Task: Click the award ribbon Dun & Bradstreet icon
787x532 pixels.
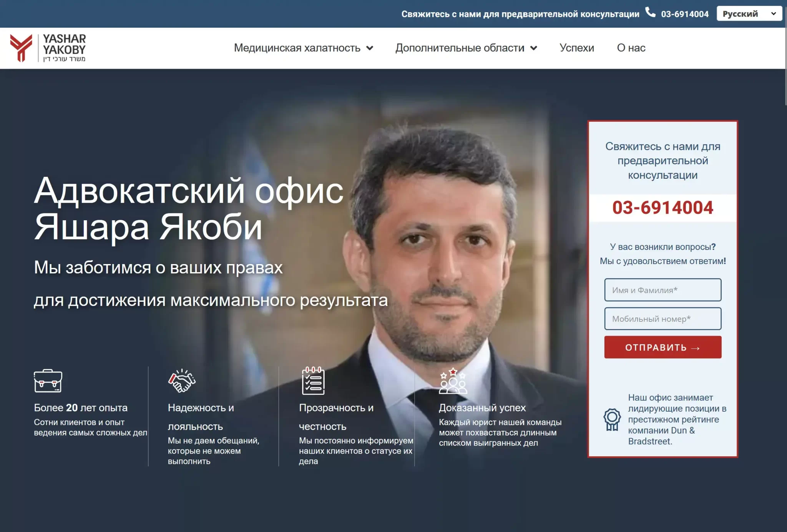Action: click(x=612, y=419)
